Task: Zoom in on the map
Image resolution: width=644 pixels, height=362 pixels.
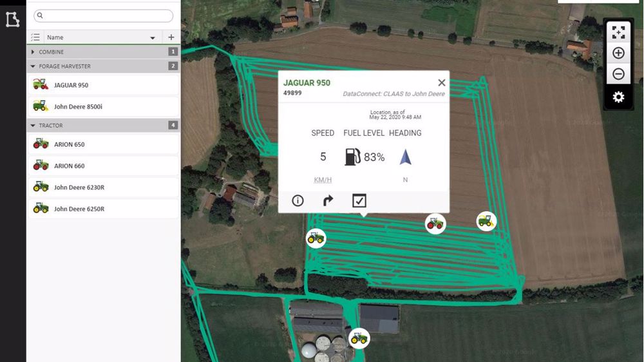Action: 618,53
